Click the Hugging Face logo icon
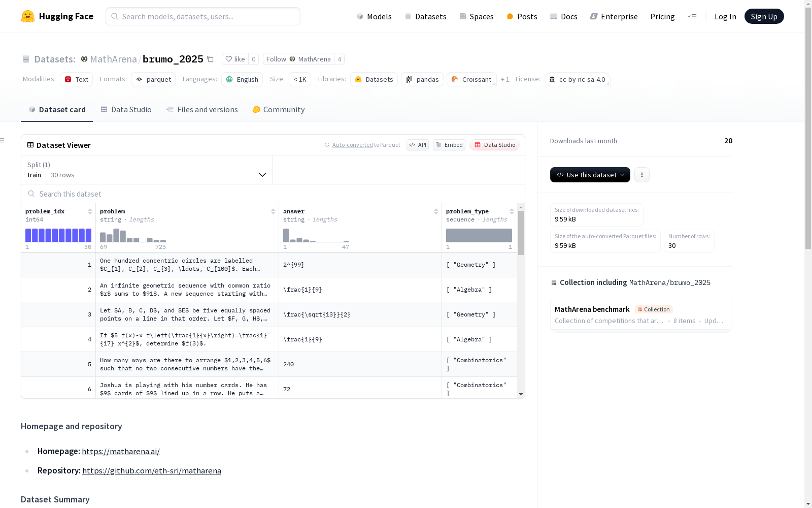 point(28,16)
